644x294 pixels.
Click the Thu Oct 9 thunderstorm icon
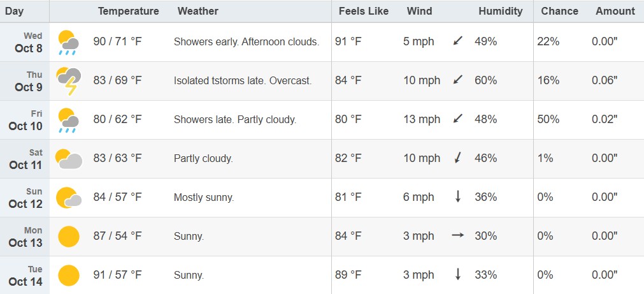[x=68, y=80]
